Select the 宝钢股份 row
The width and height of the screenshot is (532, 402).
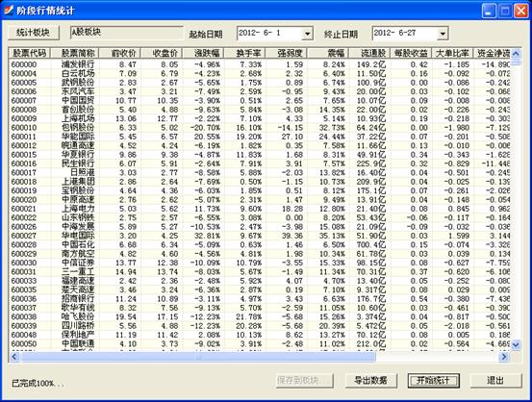pyautogui.click(x=260, y=190)
